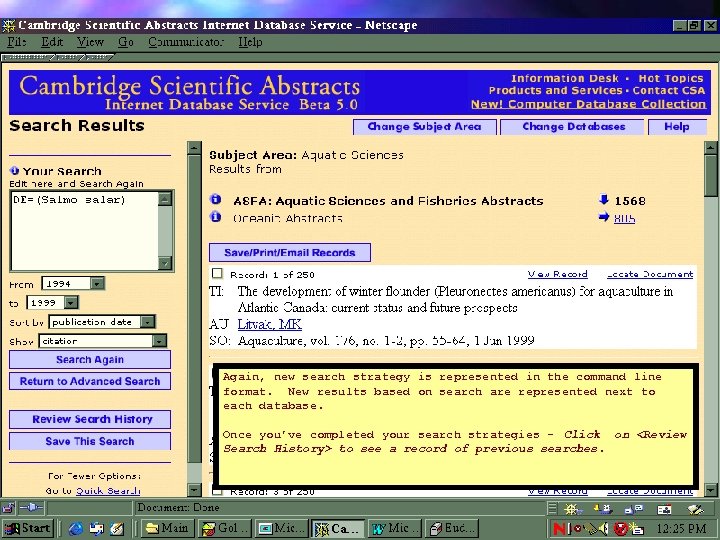Open Newsgroups from the component bar

pyautogui.click(x=634, y=509)
